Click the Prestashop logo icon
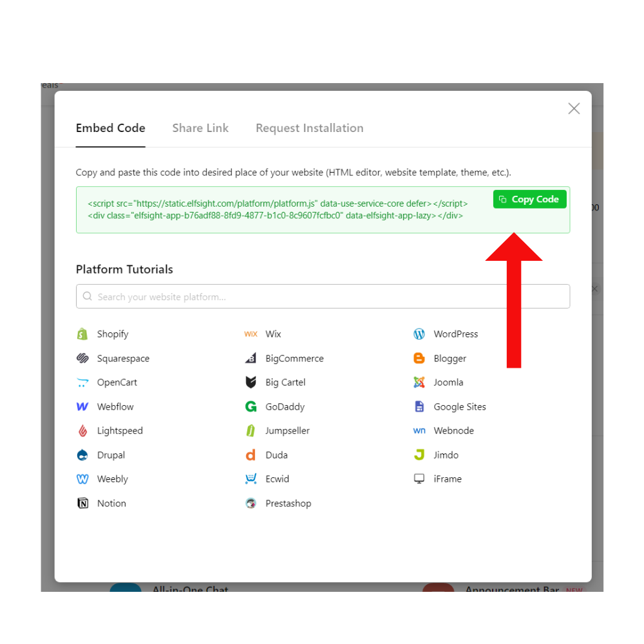Screen dimensions: 644x644 [x=251, y=503]
